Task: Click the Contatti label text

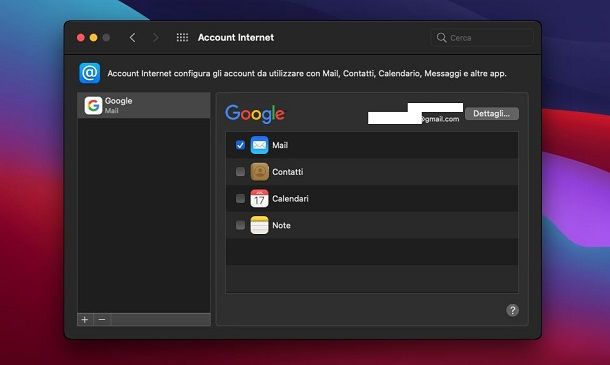Action: coord(287,172)
